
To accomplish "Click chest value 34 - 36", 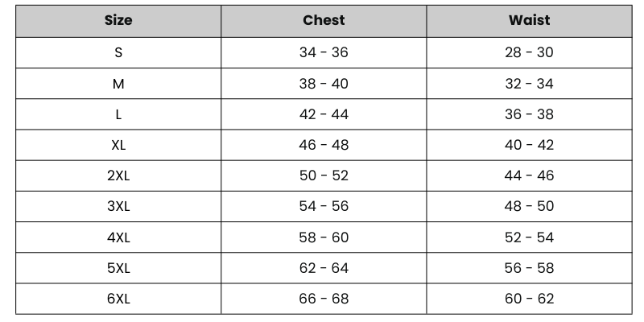I will 324,52.
